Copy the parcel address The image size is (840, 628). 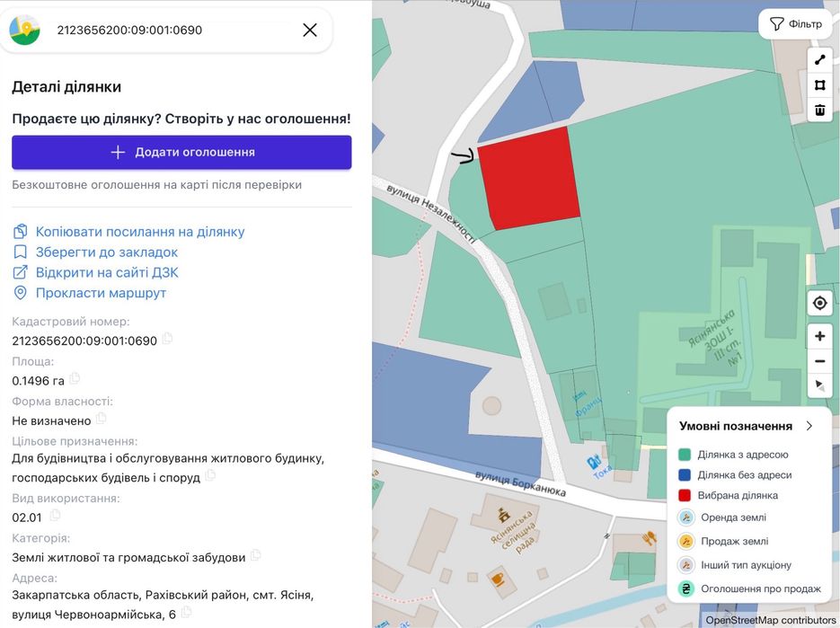tap(186, 612)
